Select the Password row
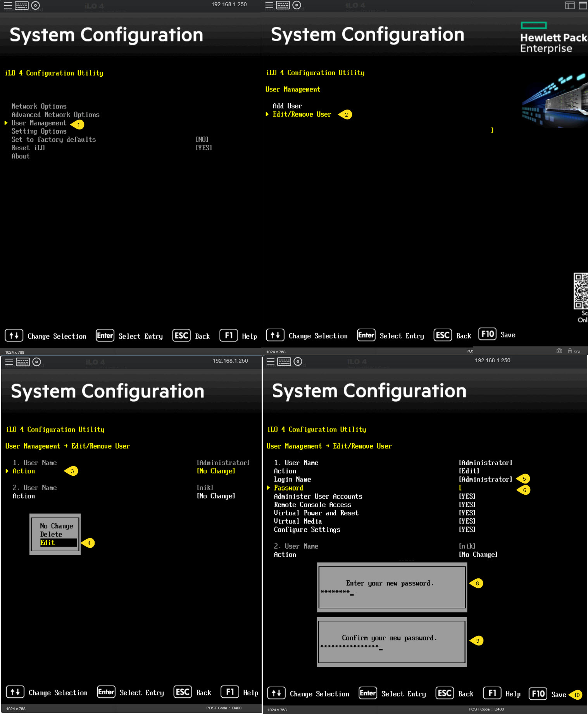588x714 pixels. (289, 488)
